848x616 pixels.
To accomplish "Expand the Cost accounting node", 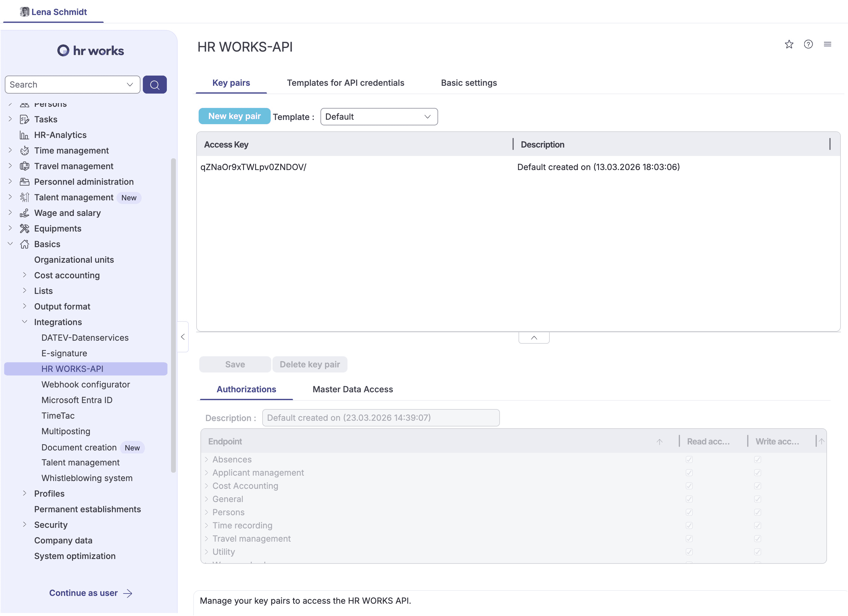I will pyautogui.click(x=25, y=275).
